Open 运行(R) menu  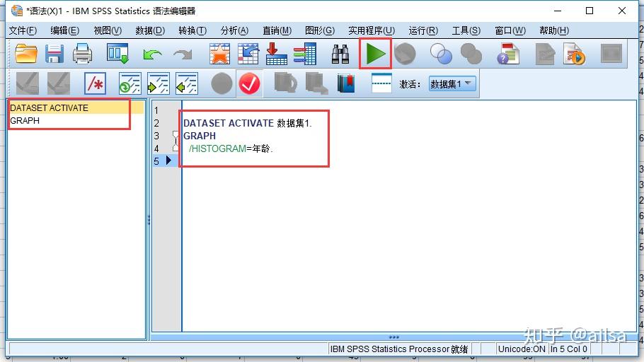pos(423,30)
